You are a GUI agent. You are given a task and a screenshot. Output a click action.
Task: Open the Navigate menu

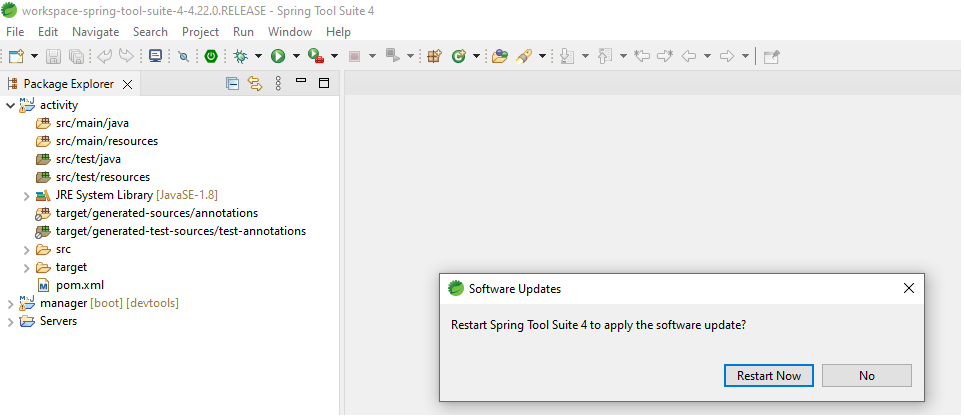coord(96,31)
